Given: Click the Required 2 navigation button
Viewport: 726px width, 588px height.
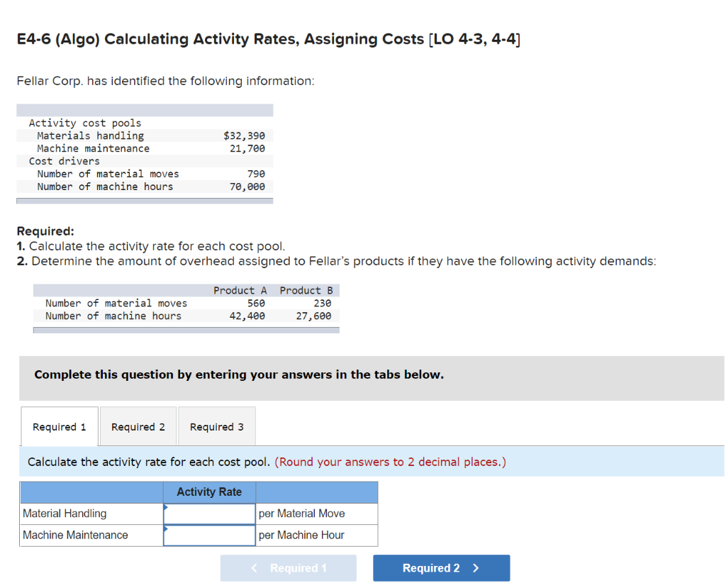Looking at the screenshot, I should pyautogui.click(x=441, y=567).
